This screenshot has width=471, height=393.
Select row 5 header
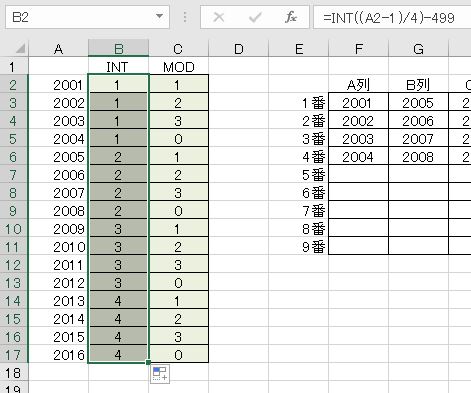pyautogui.click(x=13, y=139)
